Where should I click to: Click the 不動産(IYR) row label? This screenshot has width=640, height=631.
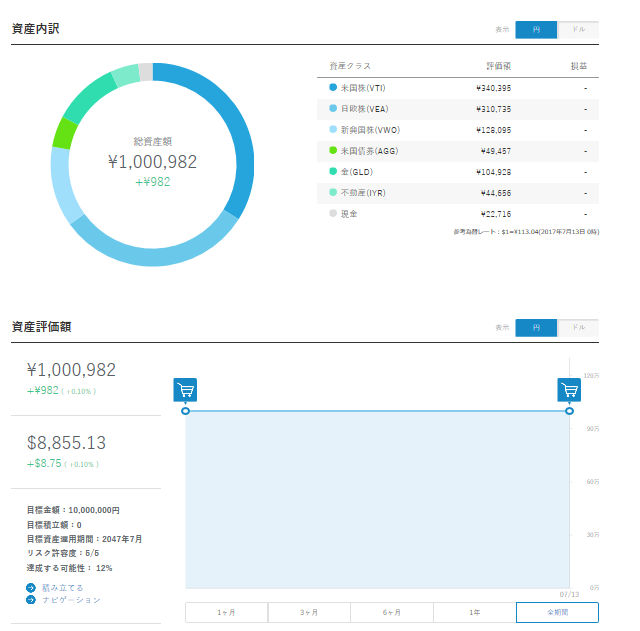pos(363,193)
